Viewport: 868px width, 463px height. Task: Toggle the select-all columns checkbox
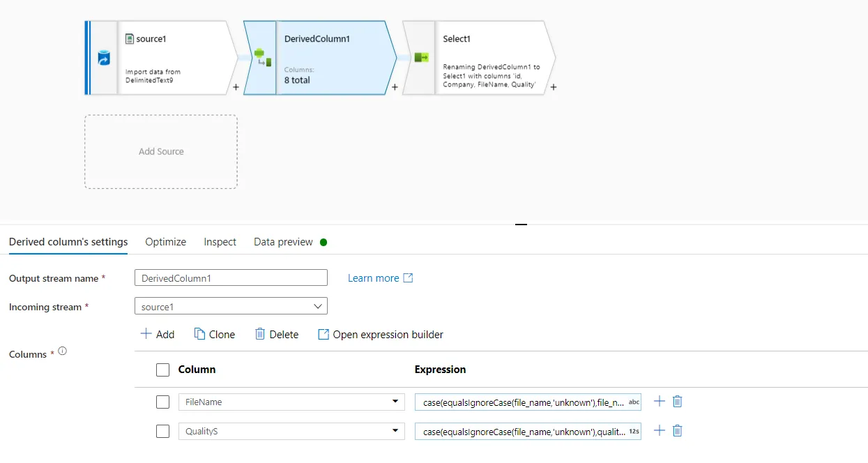[x=162, y=370]
